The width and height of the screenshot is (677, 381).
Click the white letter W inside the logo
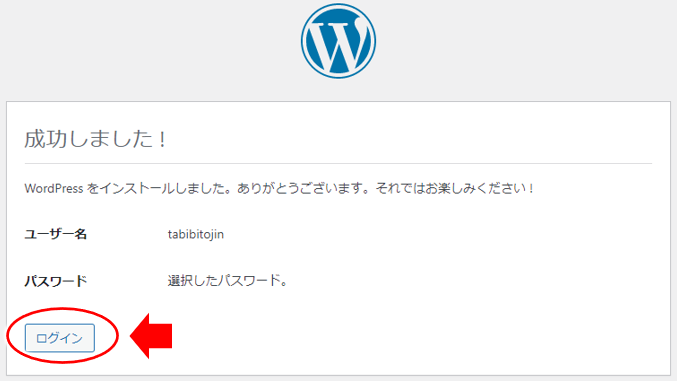tap(338, 44)
